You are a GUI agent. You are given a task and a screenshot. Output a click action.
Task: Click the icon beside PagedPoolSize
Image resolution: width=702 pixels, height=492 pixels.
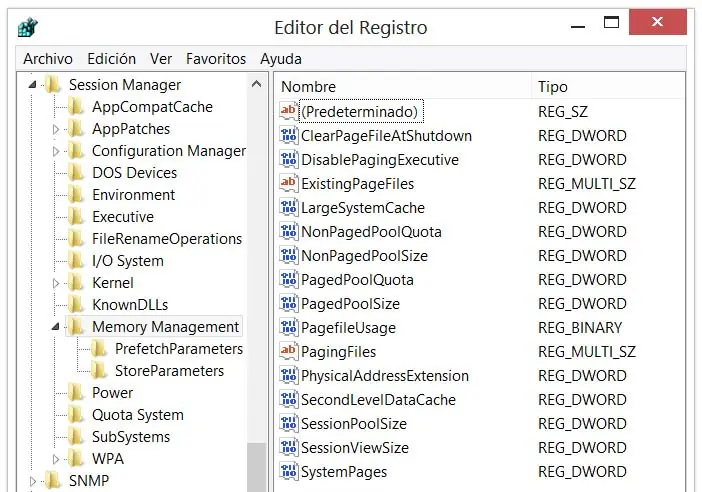click(289, 303)
